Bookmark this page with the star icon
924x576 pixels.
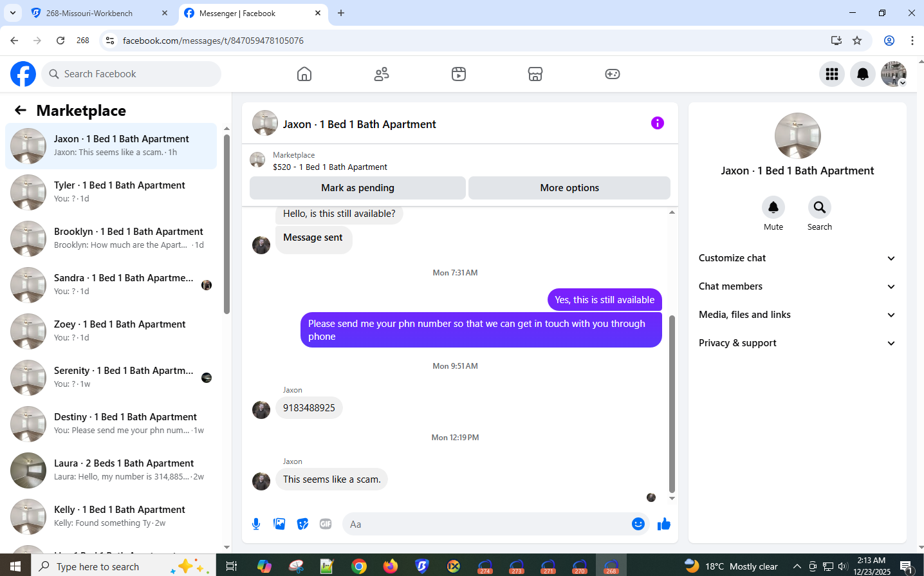tap(857, 41)
